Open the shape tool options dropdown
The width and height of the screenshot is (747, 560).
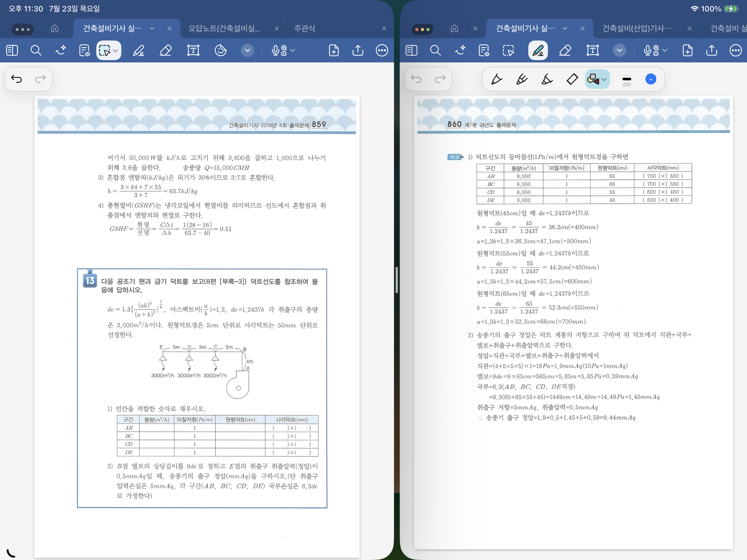(x=605, y=80)
